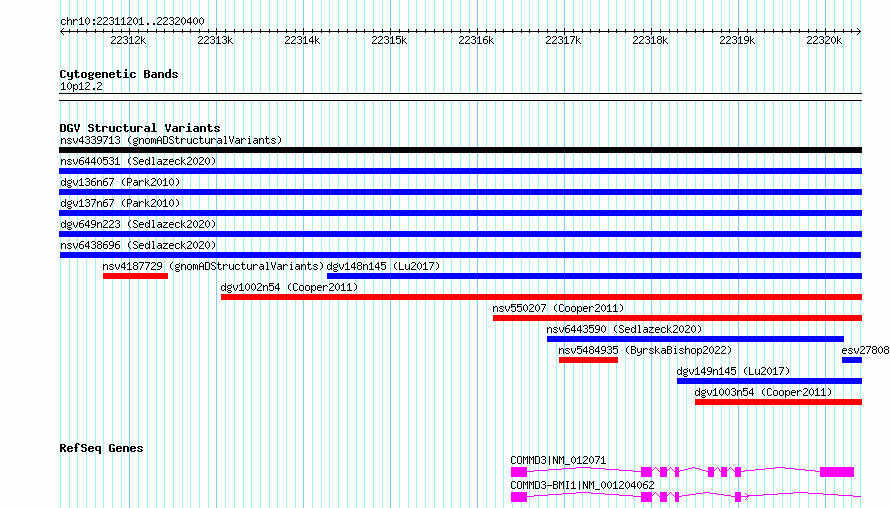Screen dimensions: 890x508
Task: Click the blue dgv149n145 variant bar
Action: click(769, 381)
